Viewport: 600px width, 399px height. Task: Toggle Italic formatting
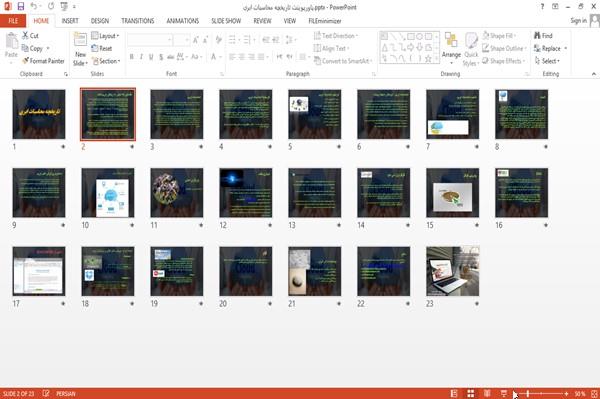141,57
